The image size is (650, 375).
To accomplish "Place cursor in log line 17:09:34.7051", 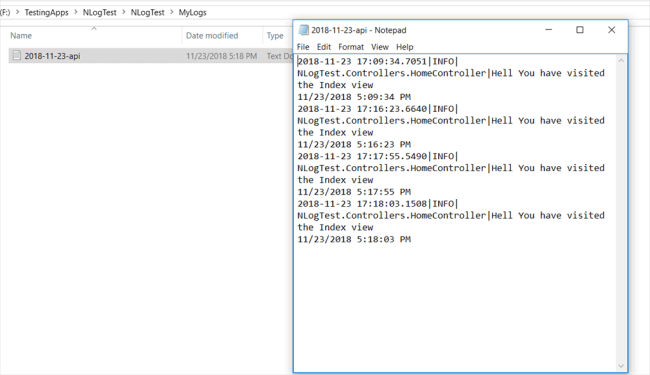I will [x=378, y=61].
